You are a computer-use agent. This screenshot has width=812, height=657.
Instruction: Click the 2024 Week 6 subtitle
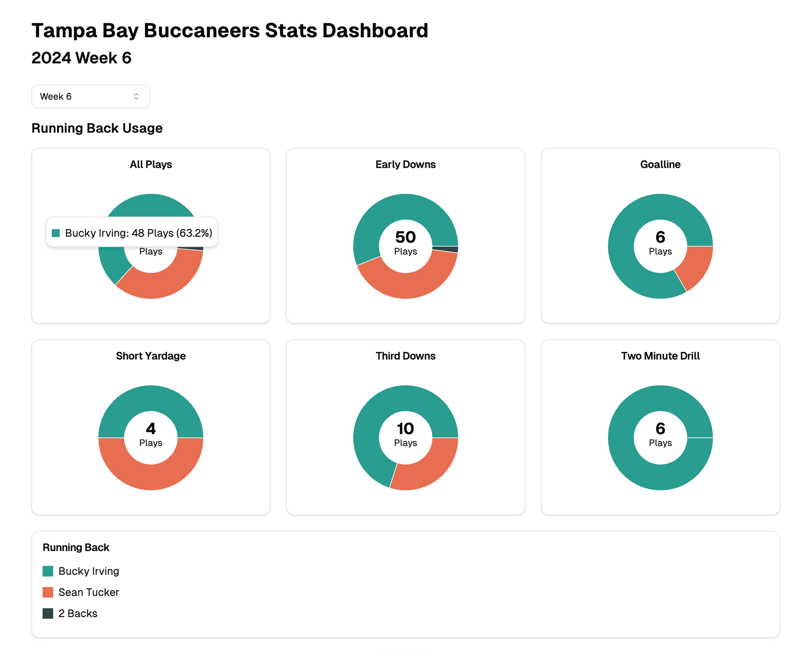tap(81, 58)
